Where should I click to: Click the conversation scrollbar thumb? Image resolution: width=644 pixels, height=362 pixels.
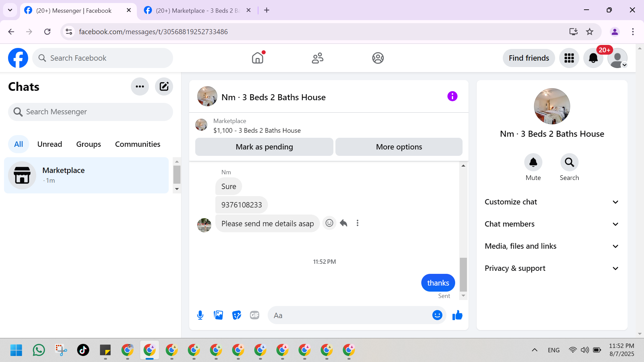463,274
